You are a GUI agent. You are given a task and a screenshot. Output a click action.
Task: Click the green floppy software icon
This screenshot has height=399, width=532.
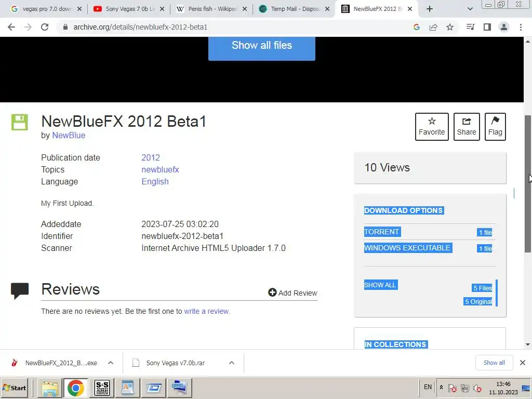click(x=20, y=122)
